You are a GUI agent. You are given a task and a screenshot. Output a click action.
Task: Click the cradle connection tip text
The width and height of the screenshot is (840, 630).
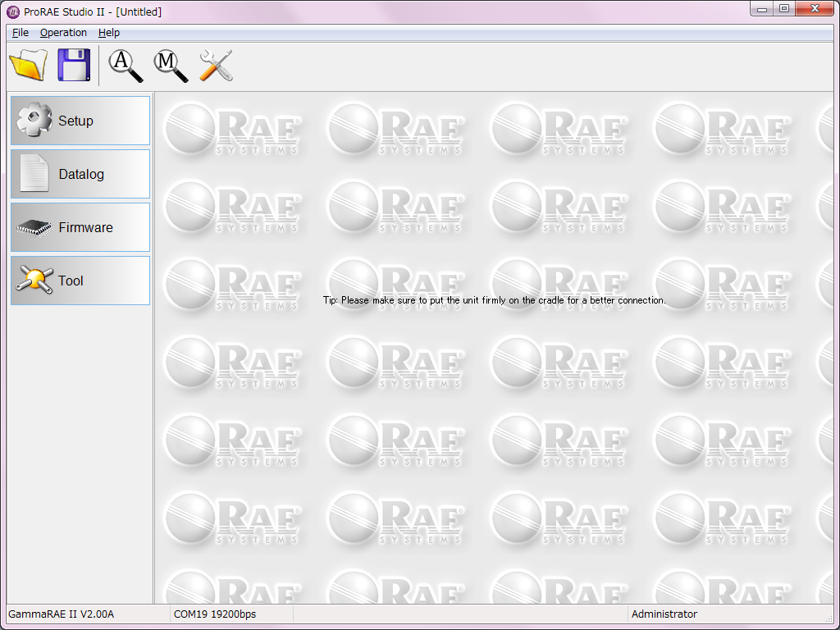pos(494,300)
